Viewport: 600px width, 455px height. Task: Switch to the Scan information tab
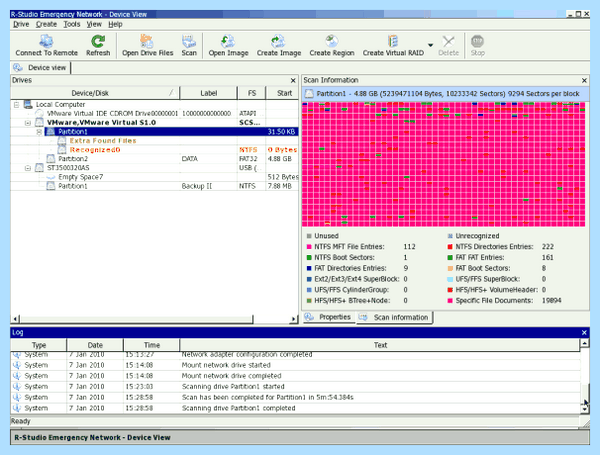click(394, 318)
